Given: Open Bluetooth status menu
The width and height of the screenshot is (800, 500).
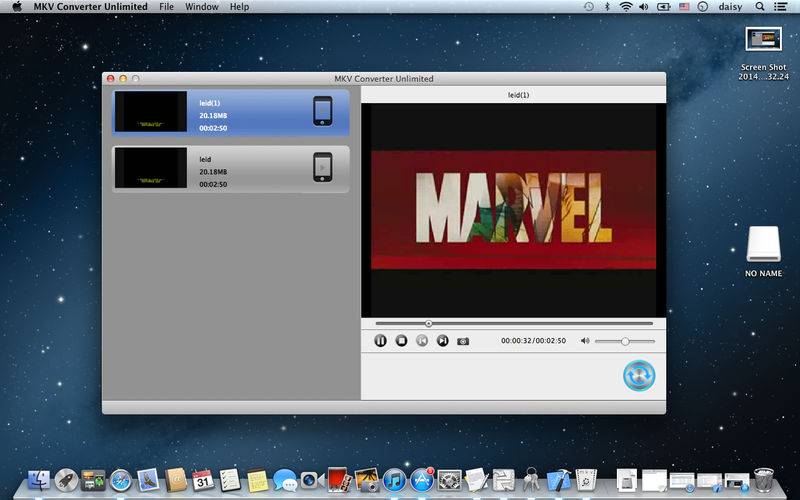Looking at the screenshot, I should pyautogui.click(x=607, y=7).
